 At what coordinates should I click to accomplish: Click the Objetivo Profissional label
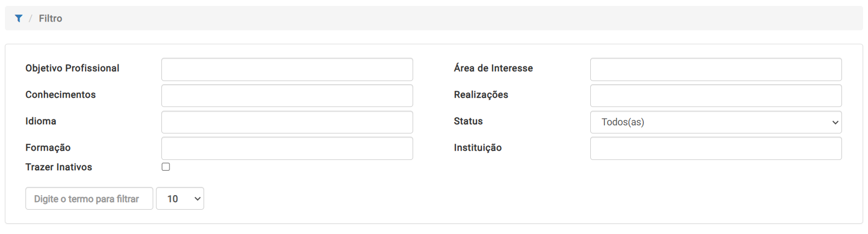[x=72, y=68]
